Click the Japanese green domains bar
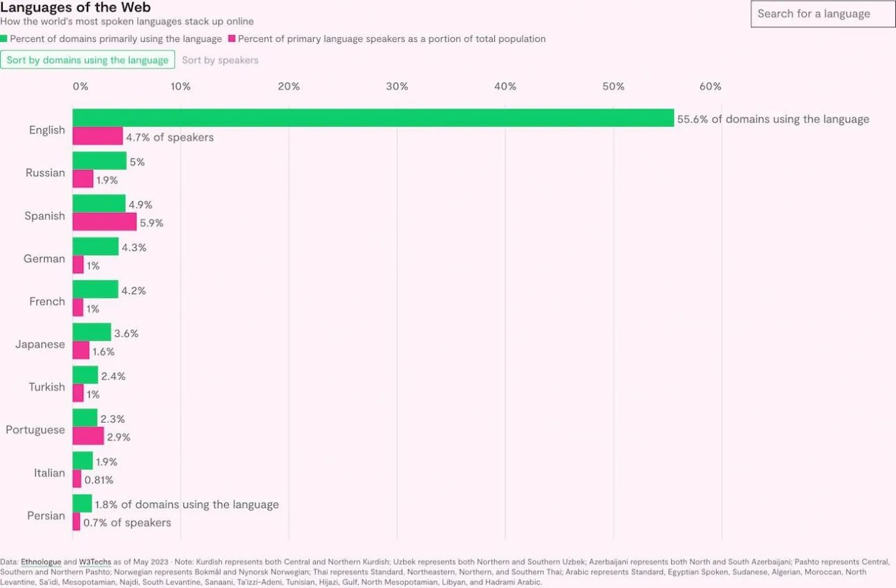Screen dimensions: 896x588 [92, 332]
